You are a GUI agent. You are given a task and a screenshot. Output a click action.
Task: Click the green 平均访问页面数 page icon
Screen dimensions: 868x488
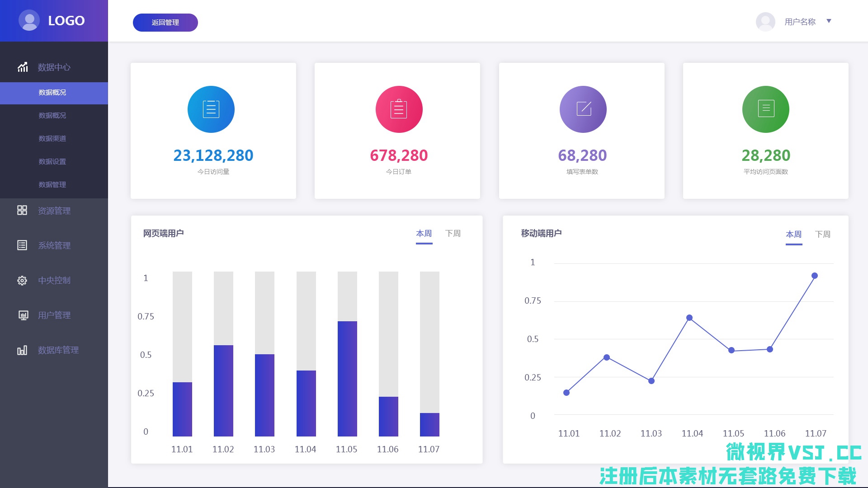766,109
